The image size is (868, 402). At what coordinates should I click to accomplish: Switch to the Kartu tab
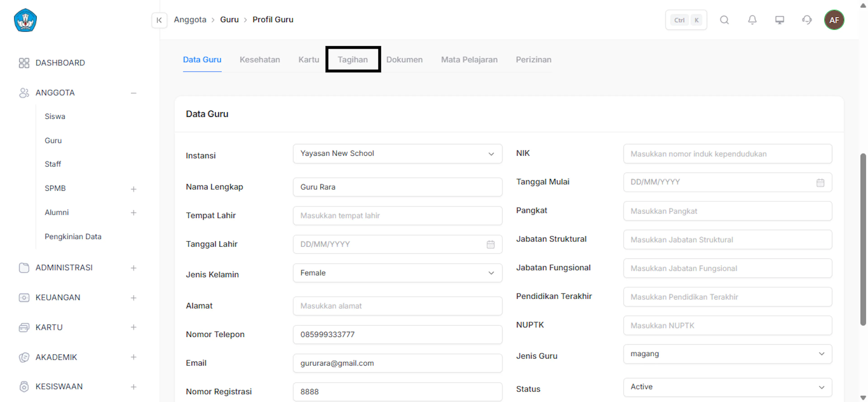308,60
